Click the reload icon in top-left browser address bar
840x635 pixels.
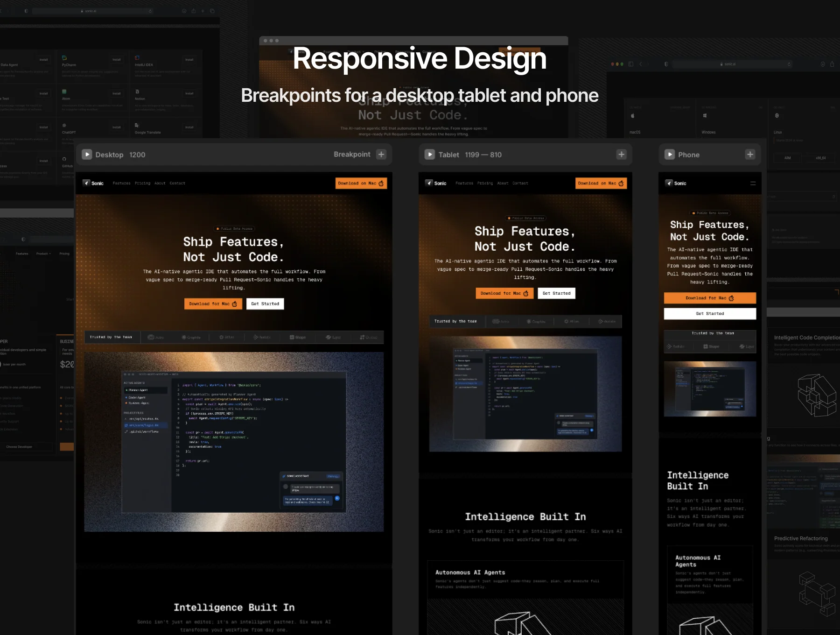pos(150,11)
